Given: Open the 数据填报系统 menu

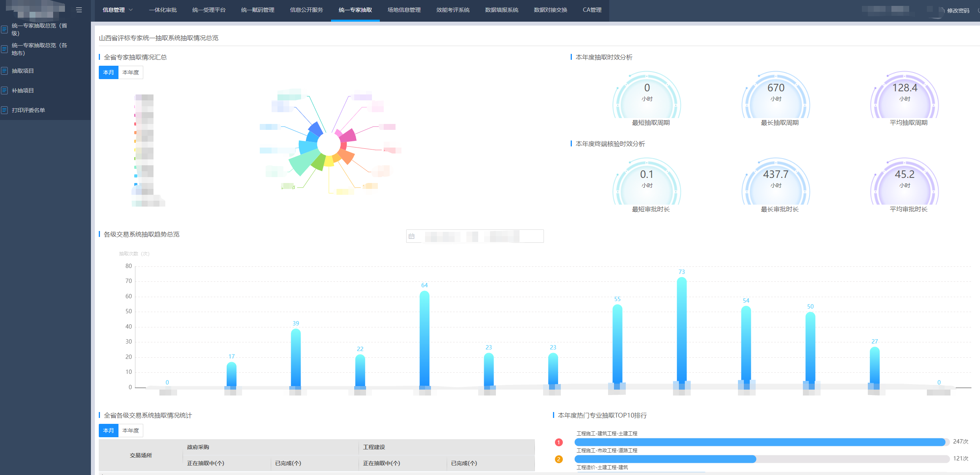Looking at the screenshot, I should click(x=502, y=10).
